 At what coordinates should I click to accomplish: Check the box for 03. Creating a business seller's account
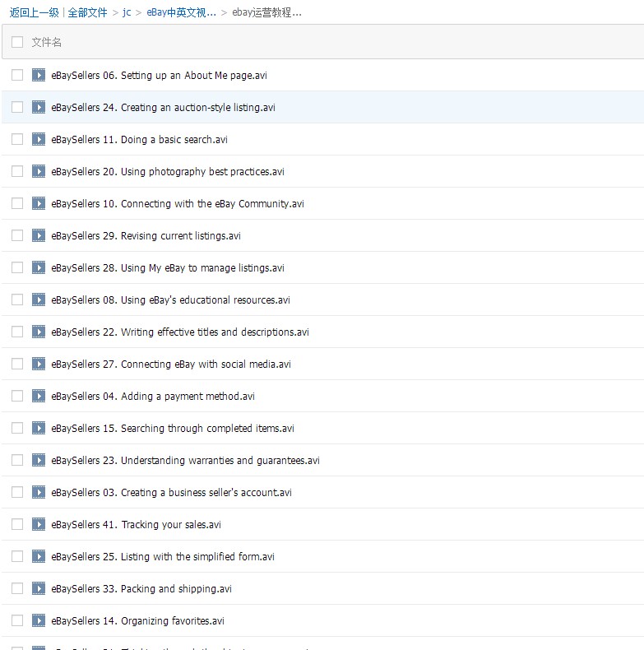17,492
